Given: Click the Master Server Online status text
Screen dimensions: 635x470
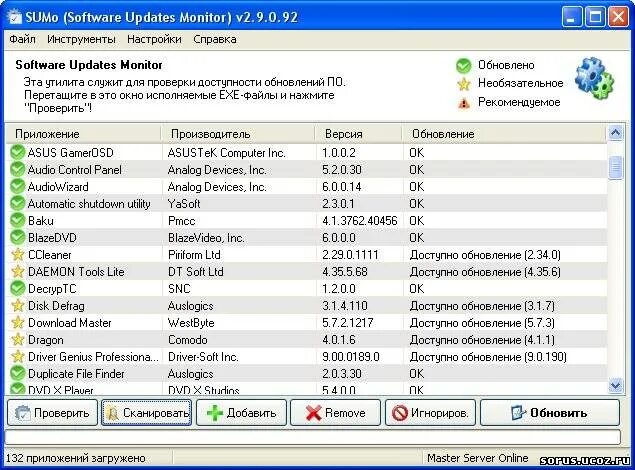Looking at the screenshot, I should pyautogui.click(x=477, y=458).
